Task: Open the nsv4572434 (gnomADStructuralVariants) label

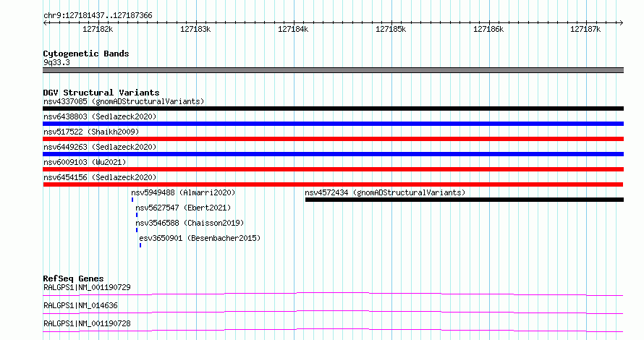Action: pos(385,192)
